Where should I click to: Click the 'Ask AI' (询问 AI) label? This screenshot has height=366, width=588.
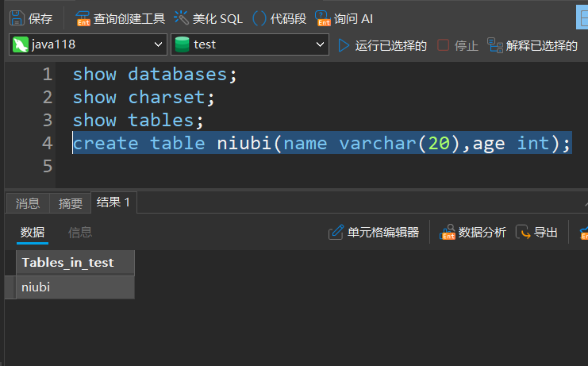point(353,19)
